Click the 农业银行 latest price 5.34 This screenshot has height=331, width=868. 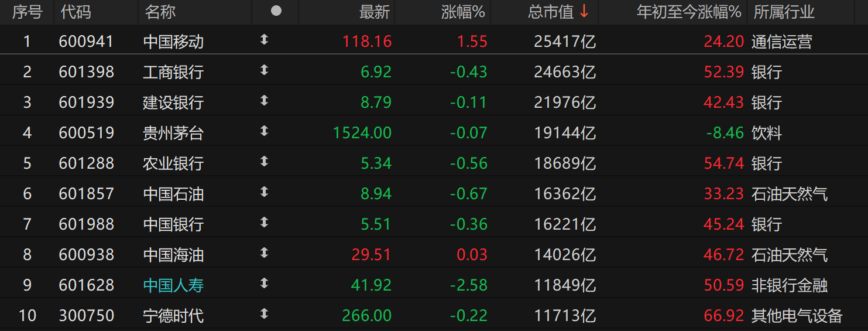pos(376,163)
